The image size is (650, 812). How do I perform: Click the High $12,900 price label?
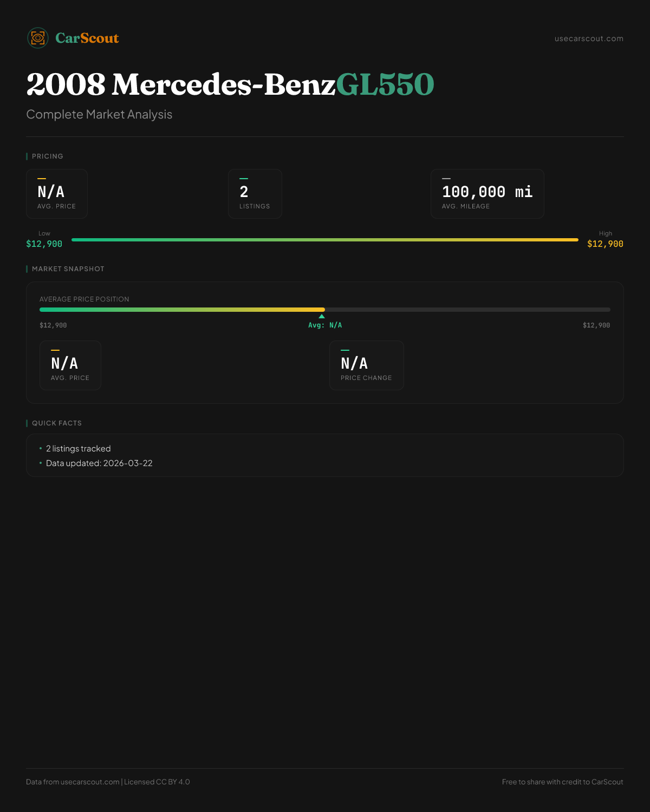[605, 244]
